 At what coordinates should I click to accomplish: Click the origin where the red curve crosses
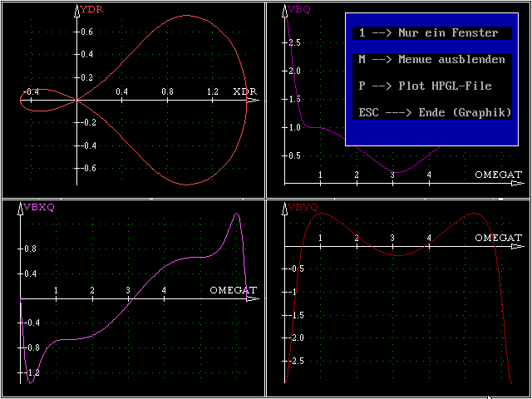pos(76,101)
